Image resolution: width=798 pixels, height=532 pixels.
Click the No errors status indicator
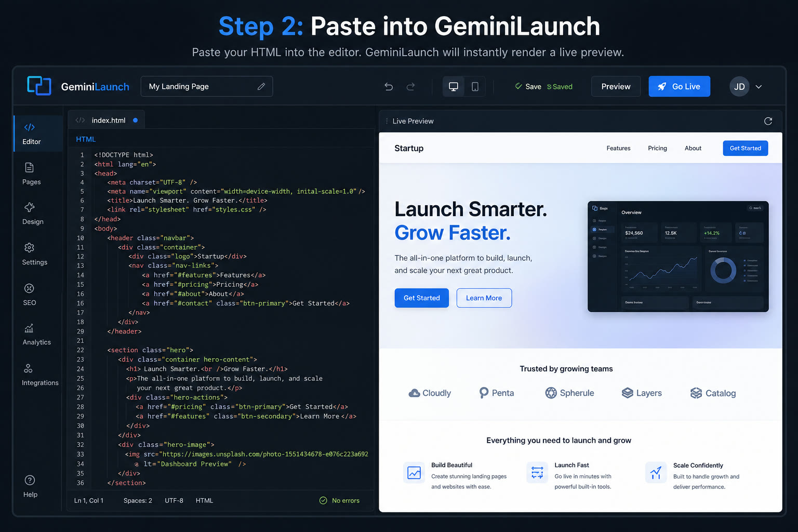pyautogui.click(x=339, y=500)
